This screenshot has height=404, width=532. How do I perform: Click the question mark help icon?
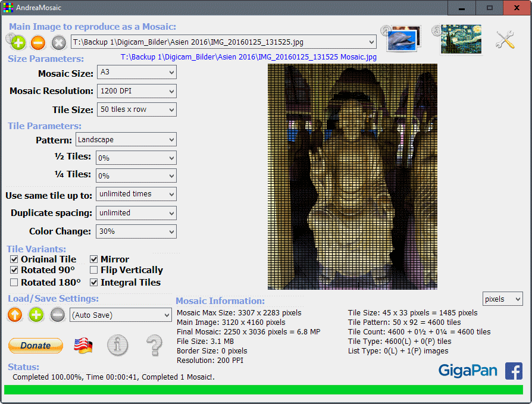coord(154,345)
